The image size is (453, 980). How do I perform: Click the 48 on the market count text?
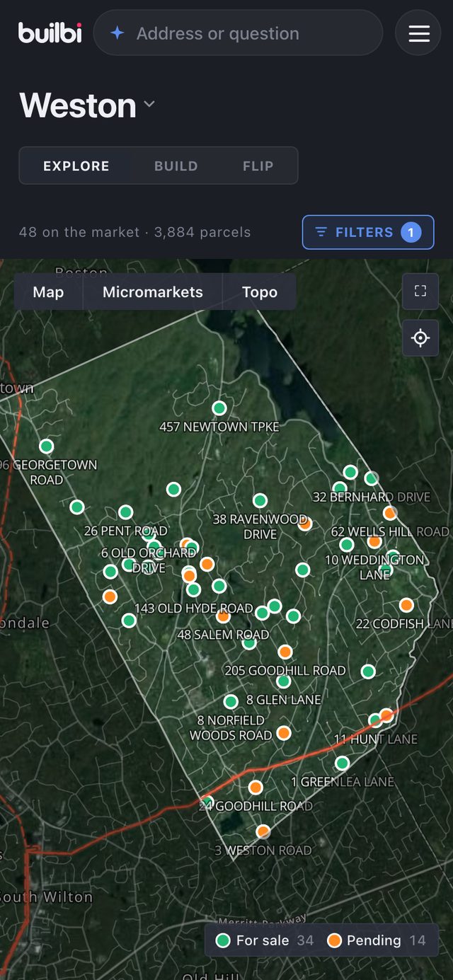click(79, 232)
